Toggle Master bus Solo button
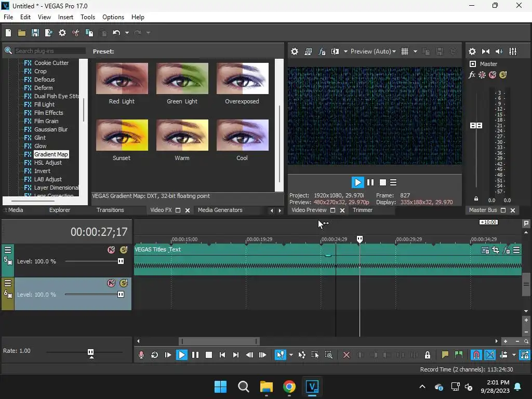Image resolution: width=532 pixels, height=399 pixels. pyautogui.click(x=503, y=75)
